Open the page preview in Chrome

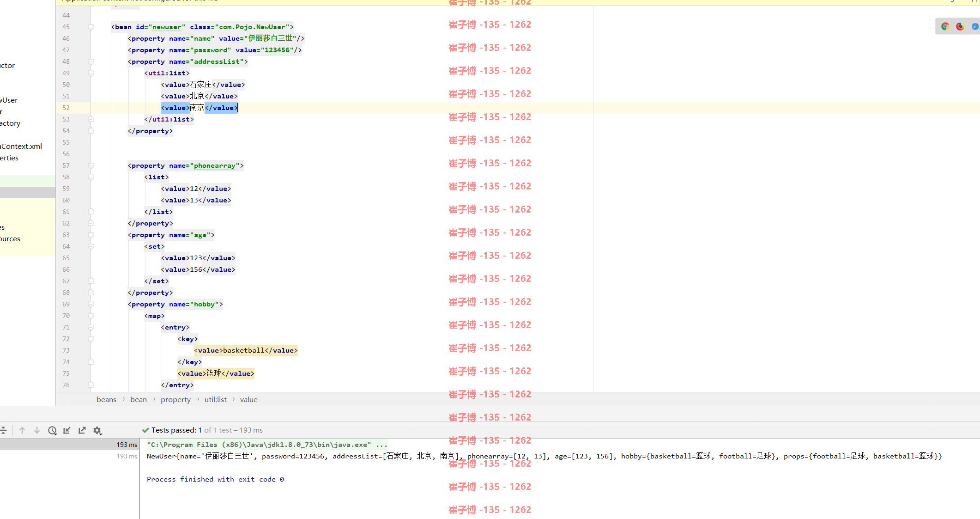pyautogui.click(x=945, y=26)
